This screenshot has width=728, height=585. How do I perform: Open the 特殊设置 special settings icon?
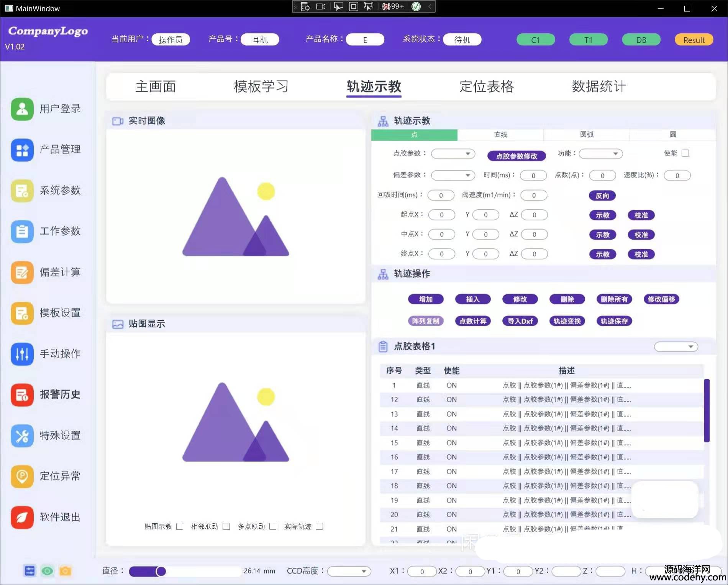click(x=22, y=436)
